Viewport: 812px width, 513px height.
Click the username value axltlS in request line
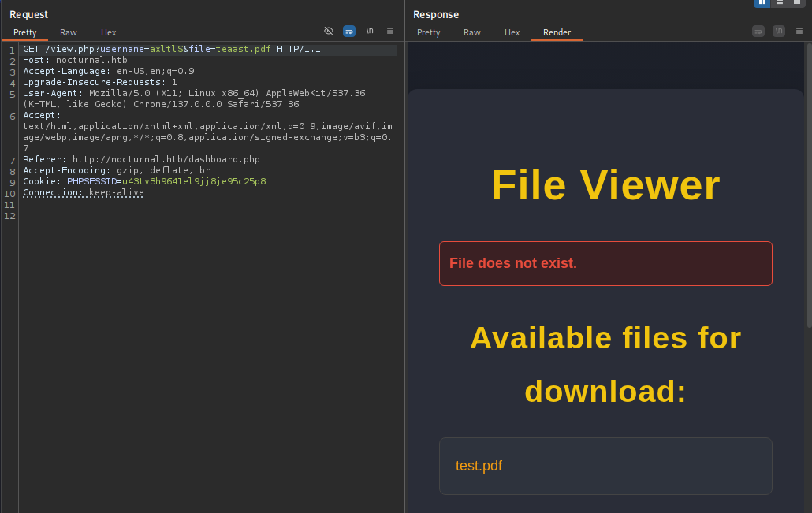click(x=166, y=49)
